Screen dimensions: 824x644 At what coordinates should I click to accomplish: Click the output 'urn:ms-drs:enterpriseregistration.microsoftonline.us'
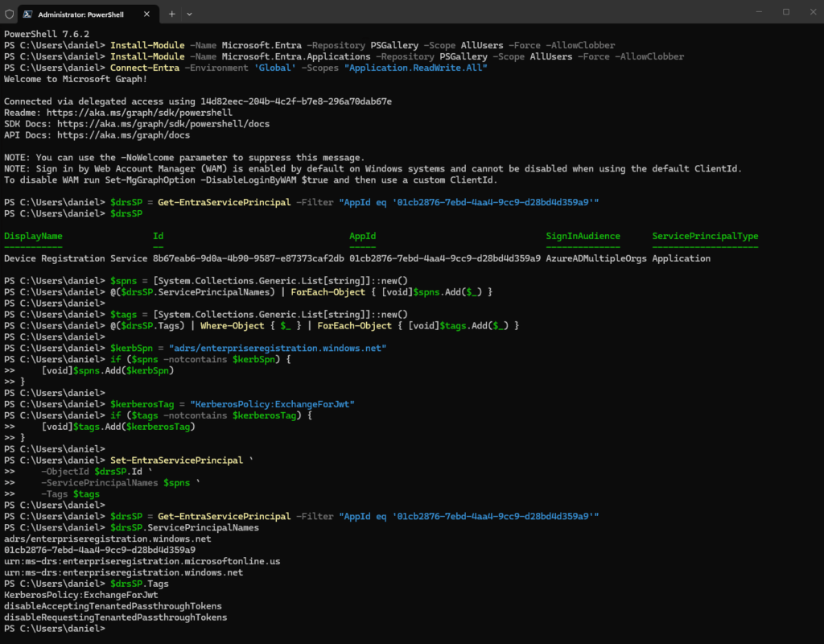pyautogui.click(x=142, y=561)
